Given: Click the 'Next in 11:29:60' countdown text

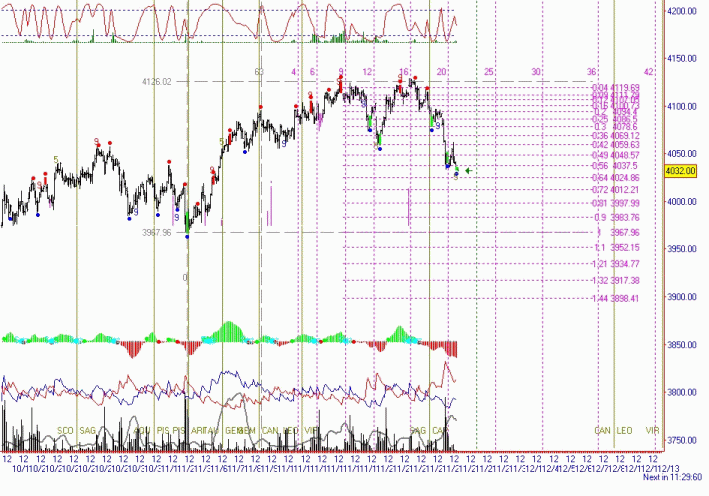Looking at the screenshot, I should click(672, 477).
